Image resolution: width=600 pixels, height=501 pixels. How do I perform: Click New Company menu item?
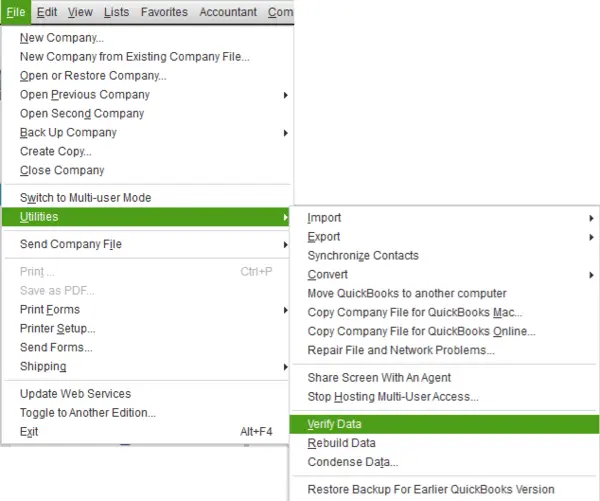pyautogui.click(x=62, y=38)
